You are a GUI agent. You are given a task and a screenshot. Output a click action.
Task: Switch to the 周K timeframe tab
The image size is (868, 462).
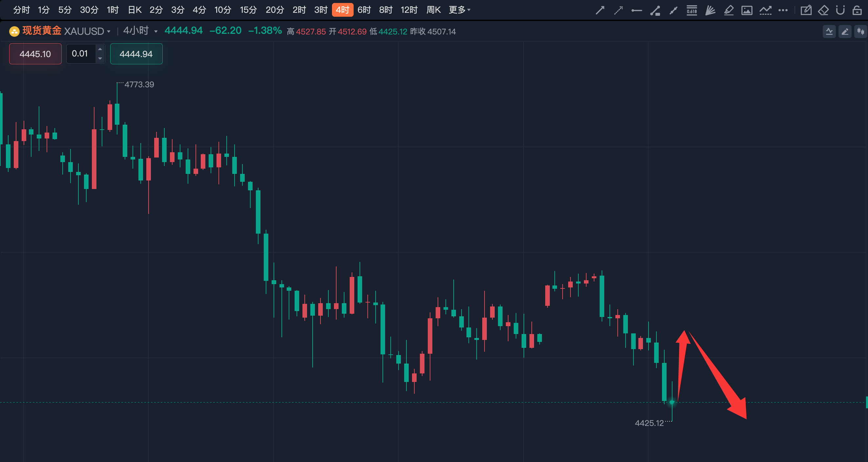(x=433, y=10)
